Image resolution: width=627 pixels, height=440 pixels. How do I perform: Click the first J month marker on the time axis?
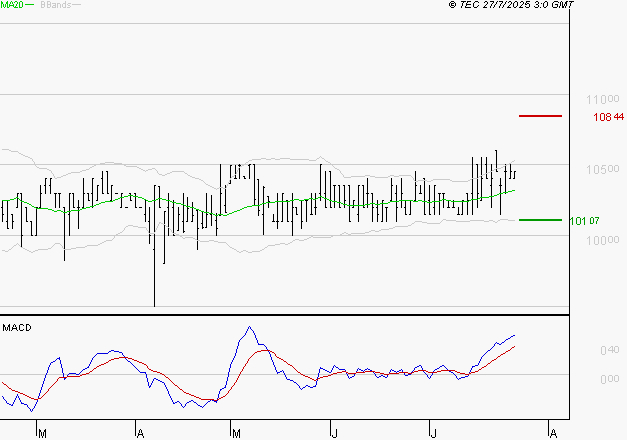click(x=334, y=433)
